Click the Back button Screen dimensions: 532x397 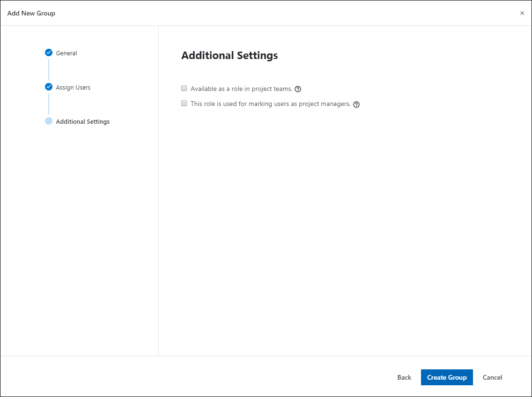pyautogui.click(x=404, y=377)
